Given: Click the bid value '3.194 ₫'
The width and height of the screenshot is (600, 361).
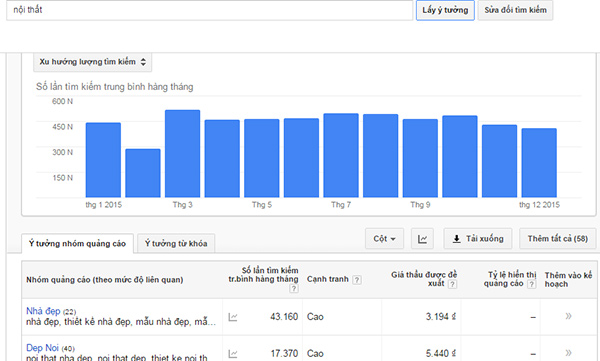Looking at the screenshot, I should 441,317.
